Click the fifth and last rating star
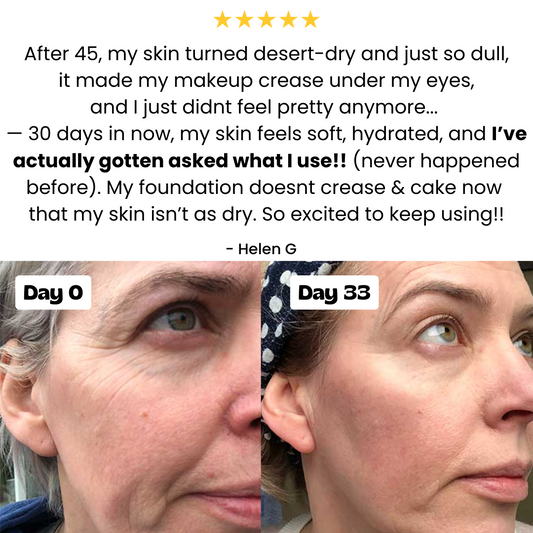The image size is (533, 533). point(311,19)
